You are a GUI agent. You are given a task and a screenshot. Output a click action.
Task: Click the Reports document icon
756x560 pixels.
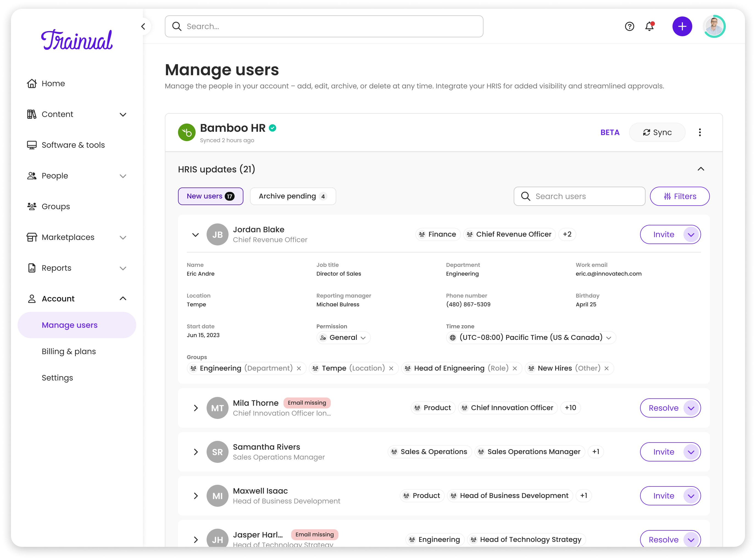point(32,268)
